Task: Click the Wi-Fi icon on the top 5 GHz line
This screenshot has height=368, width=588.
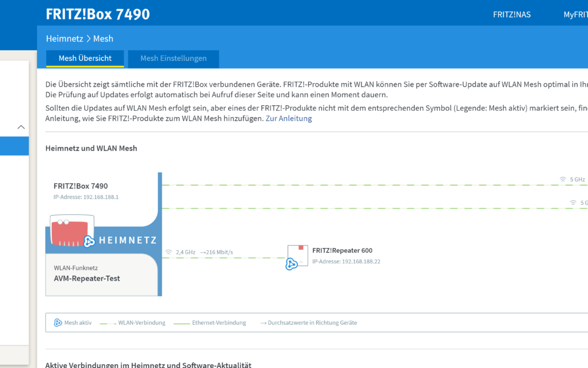Action: (563, 179)
